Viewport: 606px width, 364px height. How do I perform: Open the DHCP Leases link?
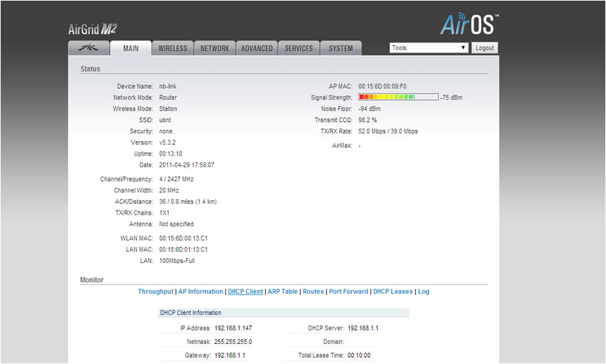pos(393,292)
